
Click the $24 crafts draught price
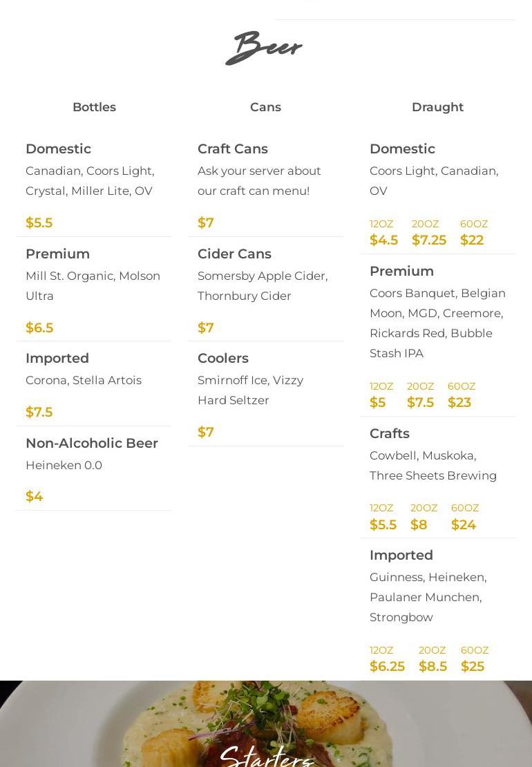click(463, 524)
